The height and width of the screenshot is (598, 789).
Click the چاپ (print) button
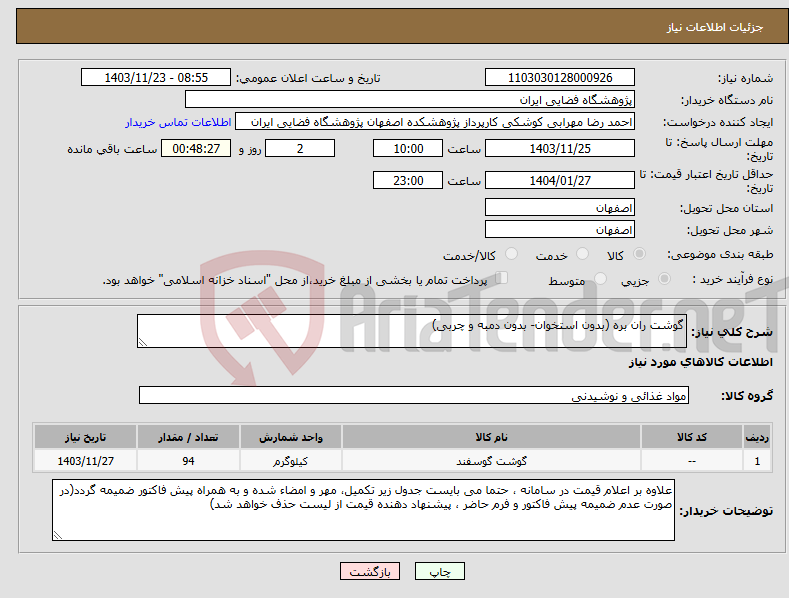pyautogui.click(x=439, y=572)
